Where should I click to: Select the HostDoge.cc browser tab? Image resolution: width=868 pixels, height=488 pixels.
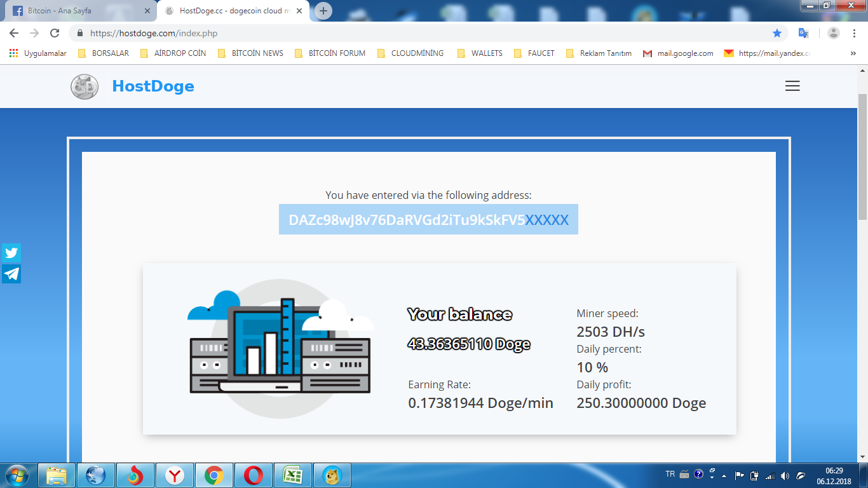pos(233,11)
